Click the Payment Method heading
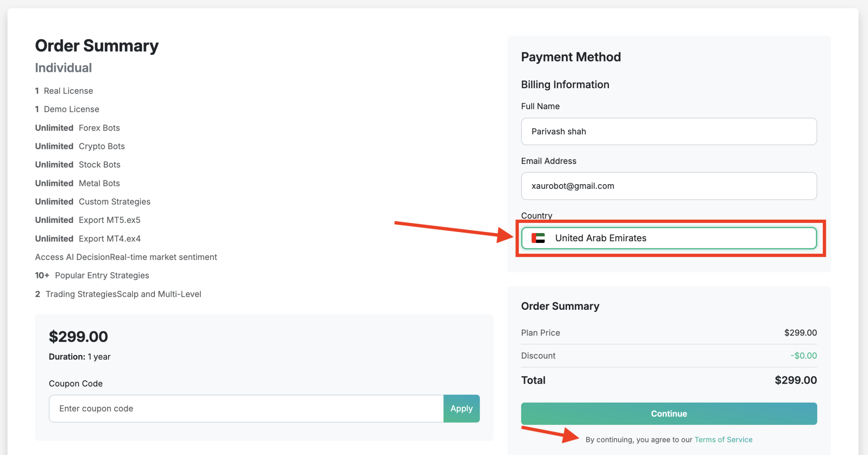 (571, 57)
